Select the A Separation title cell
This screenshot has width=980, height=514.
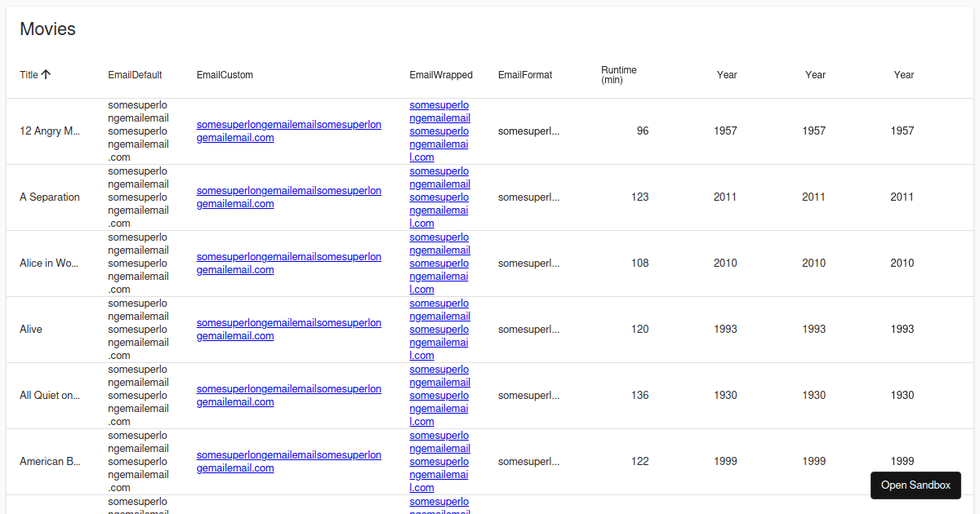[49, 197]
